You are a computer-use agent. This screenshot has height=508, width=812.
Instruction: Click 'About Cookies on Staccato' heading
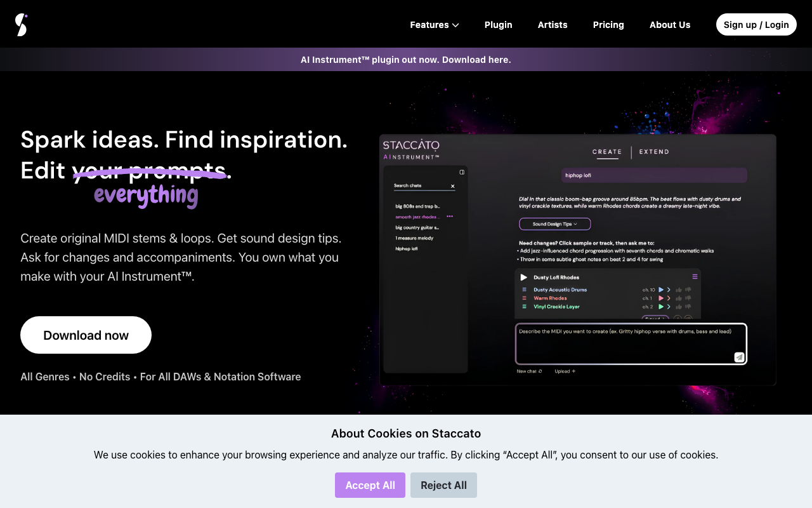406,434
